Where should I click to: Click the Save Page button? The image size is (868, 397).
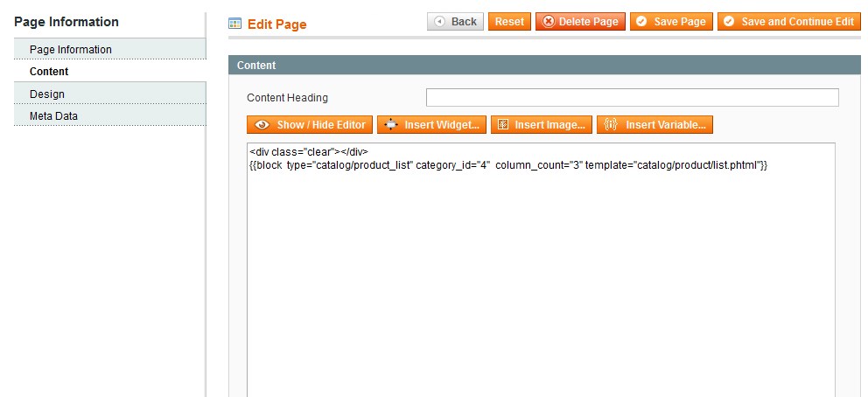click(671, 22)
